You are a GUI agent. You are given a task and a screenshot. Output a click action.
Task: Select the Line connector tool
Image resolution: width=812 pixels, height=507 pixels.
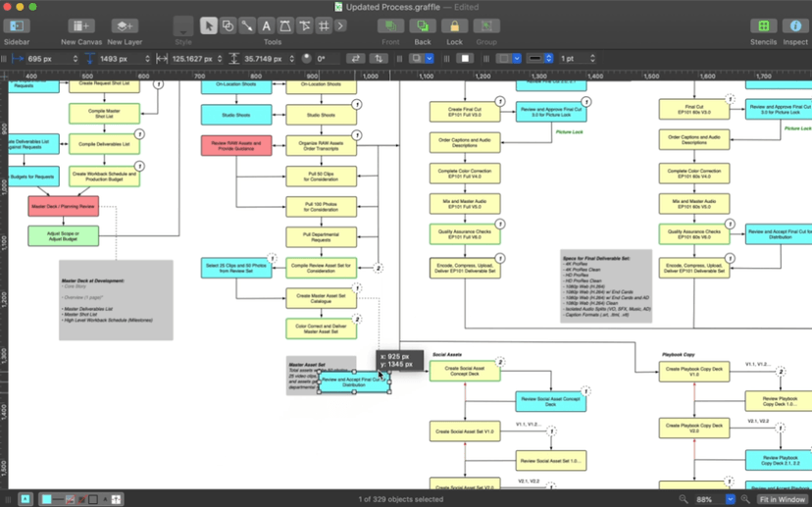(x=247, y=25)
